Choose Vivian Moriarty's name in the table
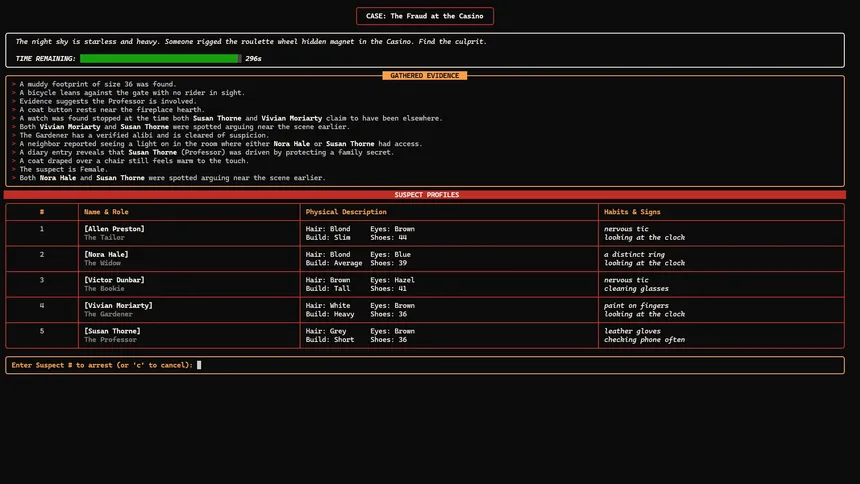This screenshot has height=484, width=860. click(x=118, y=305)
